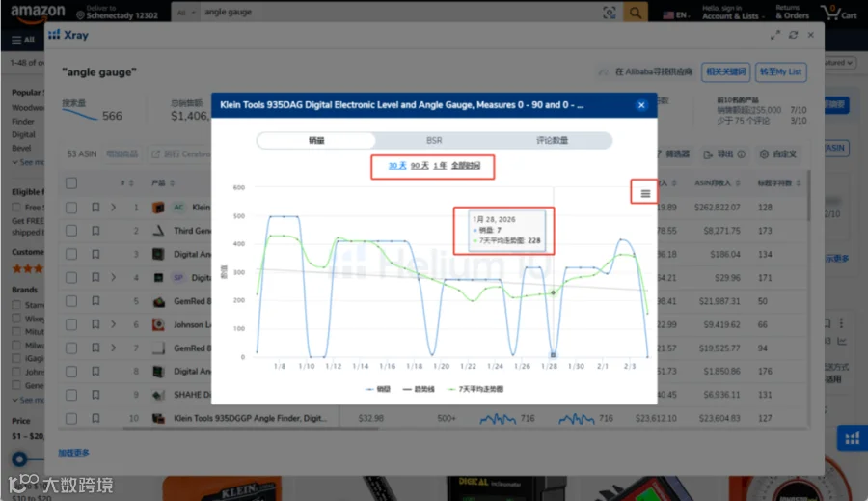This screenshot has height=501, width=868.
Task: Bookmark the row 8 Digital An product
Action: 95,372
